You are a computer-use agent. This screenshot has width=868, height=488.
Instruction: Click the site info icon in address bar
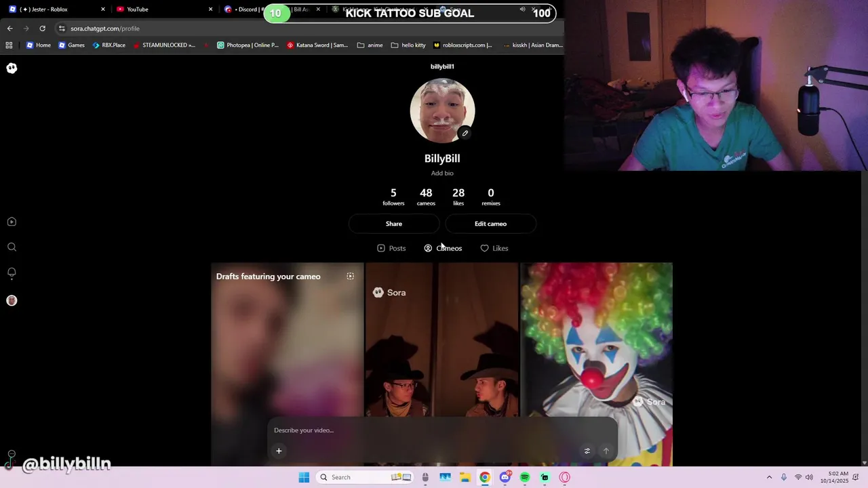(62, 28)
